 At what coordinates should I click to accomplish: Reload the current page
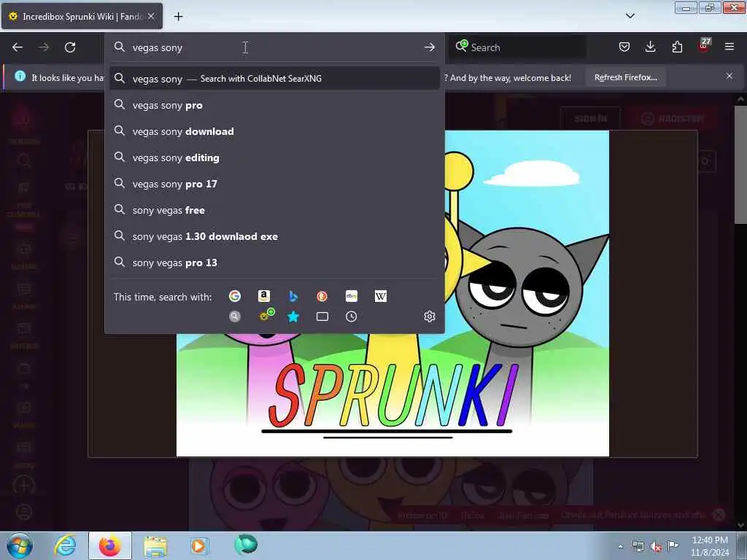pos(70,47)
